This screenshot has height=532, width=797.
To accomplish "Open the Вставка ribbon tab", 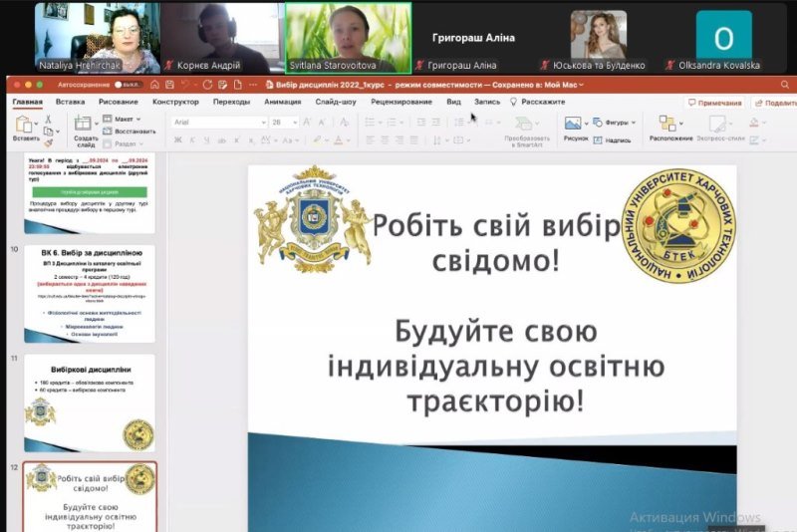I will point(70,102).
